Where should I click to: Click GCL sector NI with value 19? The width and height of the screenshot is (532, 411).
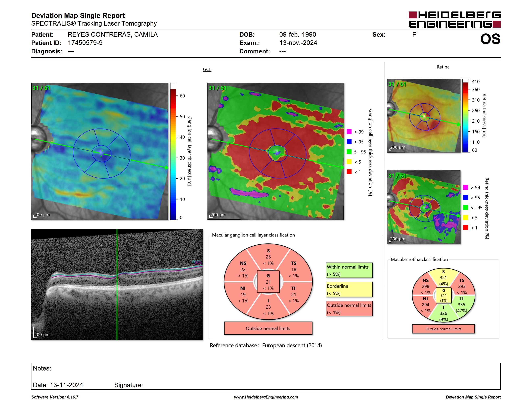(243, 295)
